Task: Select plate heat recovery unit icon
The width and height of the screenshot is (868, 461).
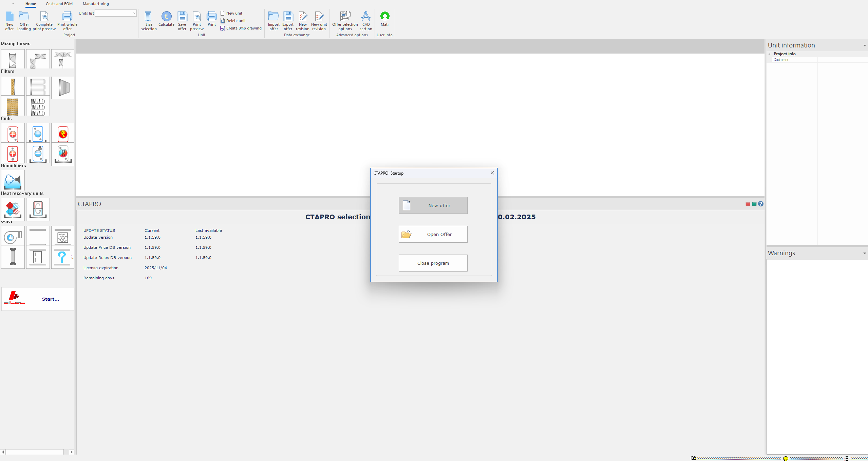Action: tap(13, 209)
